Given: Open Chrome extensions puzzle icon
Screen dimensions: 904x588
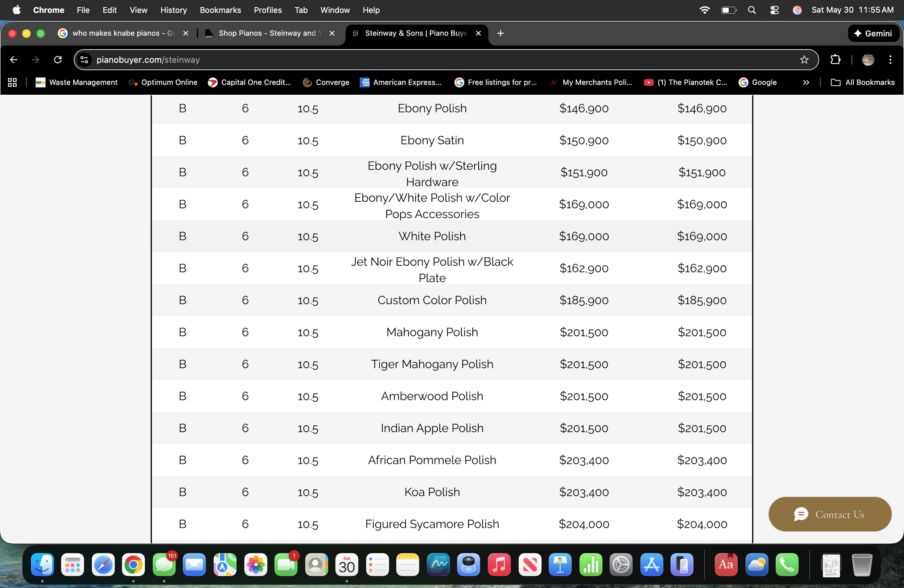Looking at the screenshot, I should tap(835, 60).
